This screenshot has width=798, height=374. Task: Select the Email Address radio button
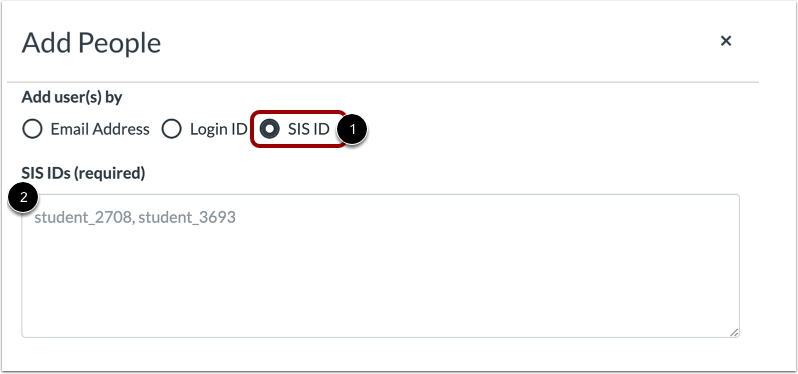pos(33,129)
